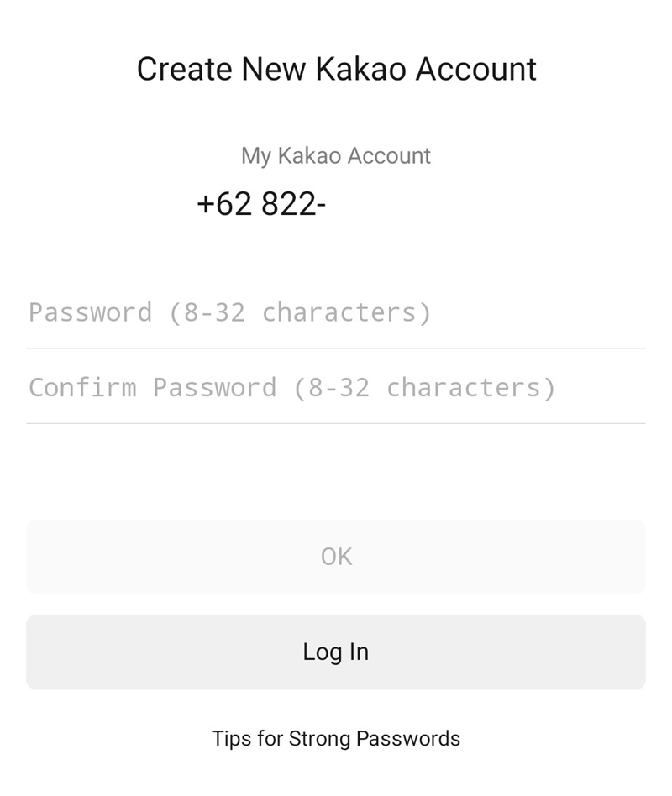Focus the Confirm Password field
The height and width of the screenshot is (796, 672).
tap(336, 387)
